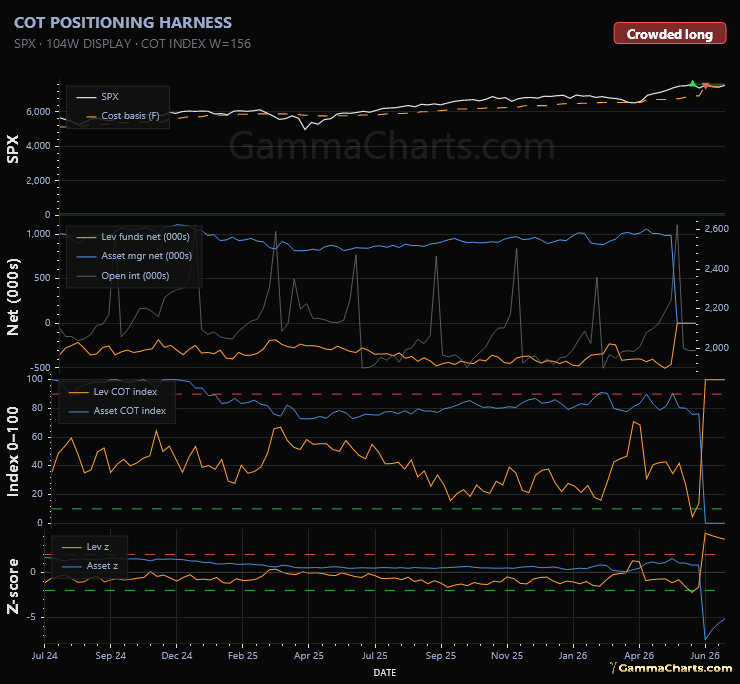Click the Net (000s) y-axis title

coord(13,297)
